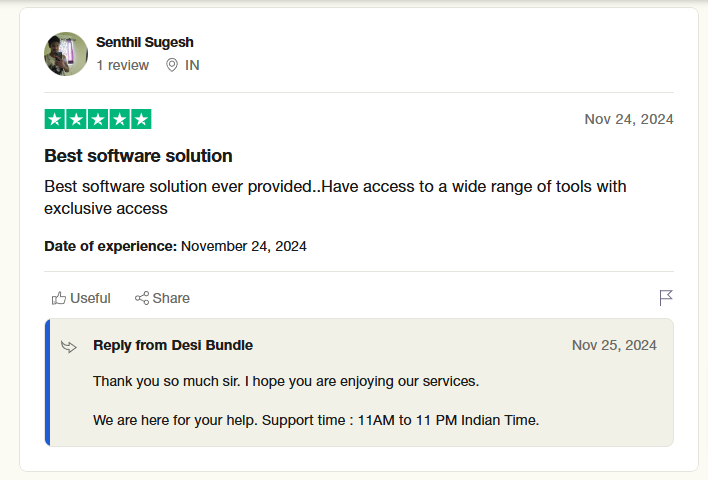Screen dimensions: 708x480
Task: Flag this review using the flag icon
Action: [x=666, y=298]
